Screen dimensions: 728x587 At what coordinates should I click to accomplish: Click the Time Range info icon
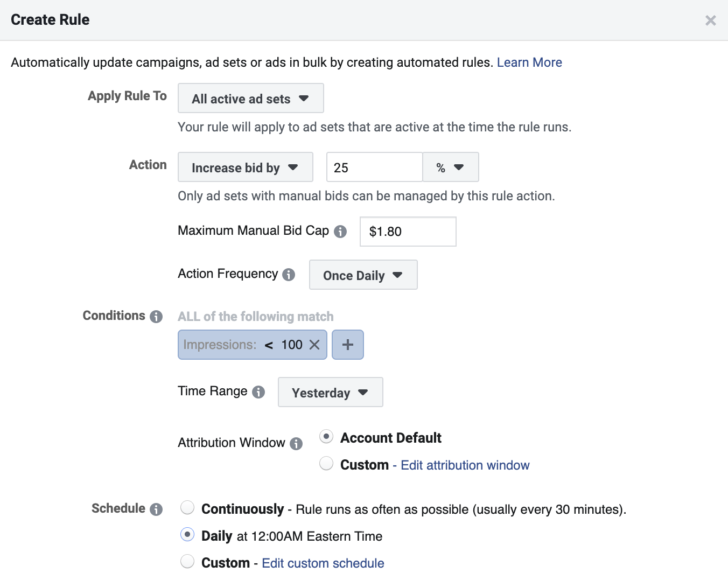click(x=258, y=392)
